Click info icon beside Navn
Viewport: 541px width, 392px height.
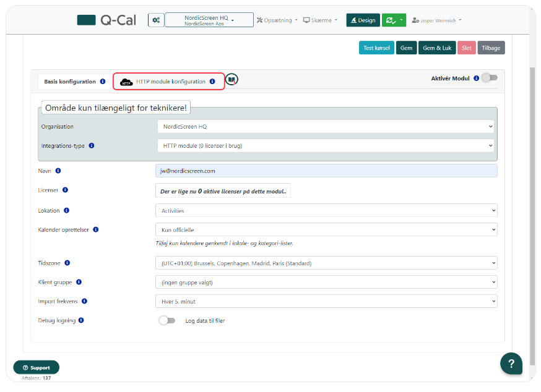[58, 171]
